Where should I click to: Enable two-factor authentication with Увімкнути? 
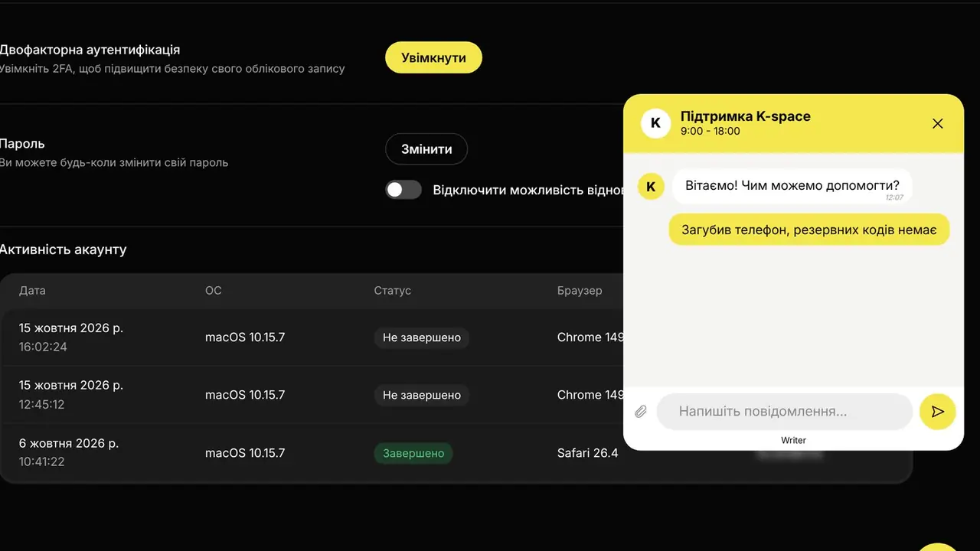click(433, 57)
